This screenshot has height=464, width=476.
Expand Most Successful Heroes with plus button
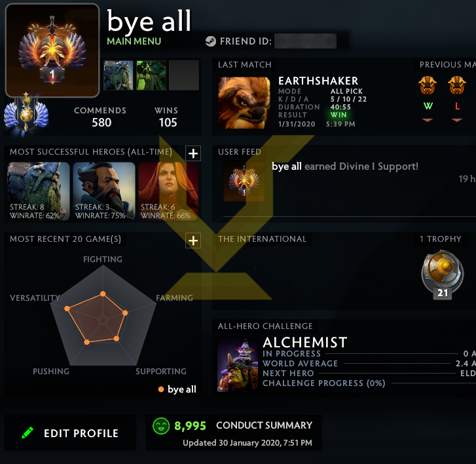click(193, 153)
